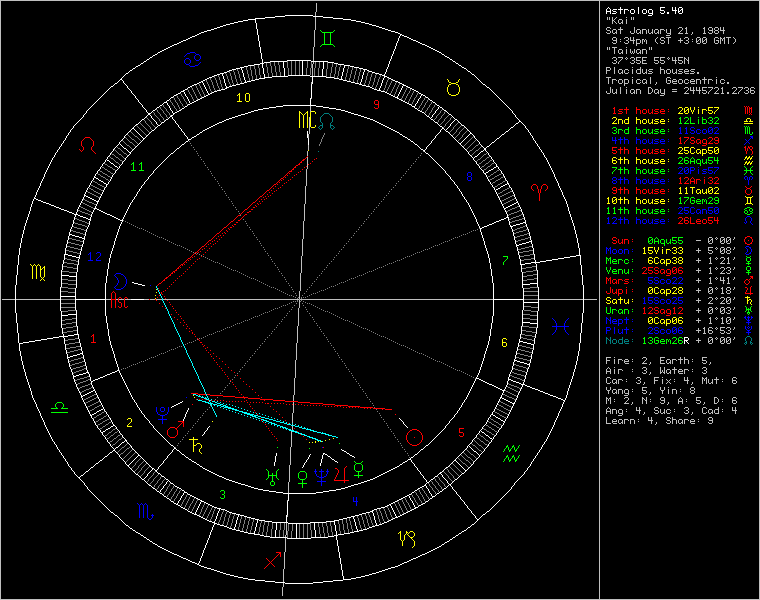760x600 pixels.
Task: Click the blue Pisces sign glyph
Action: [560, 326]
